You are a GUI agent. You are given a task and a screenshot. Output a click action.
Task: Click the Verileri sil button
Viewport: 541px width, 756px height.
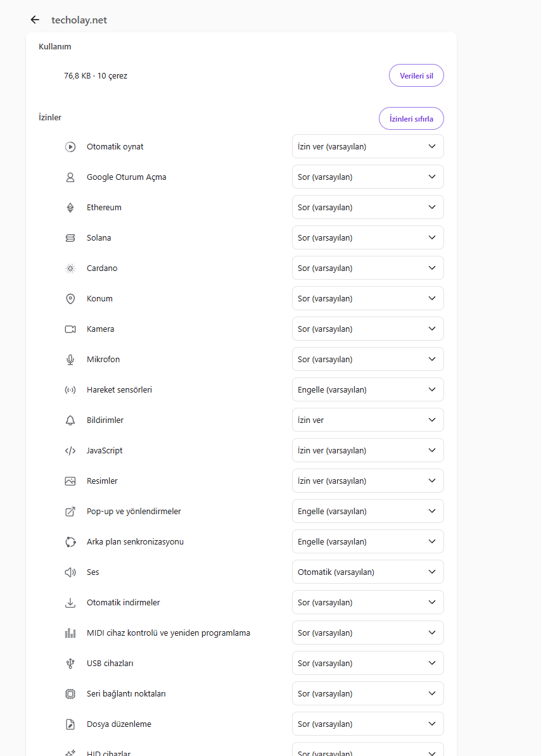point(417,76)
